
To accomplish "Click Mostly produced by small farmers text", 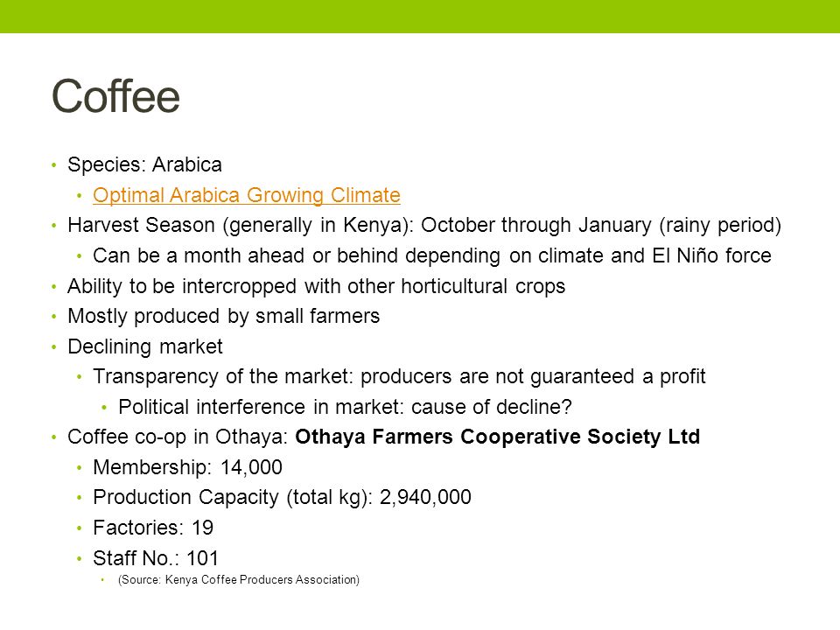I will coord(223,317).
